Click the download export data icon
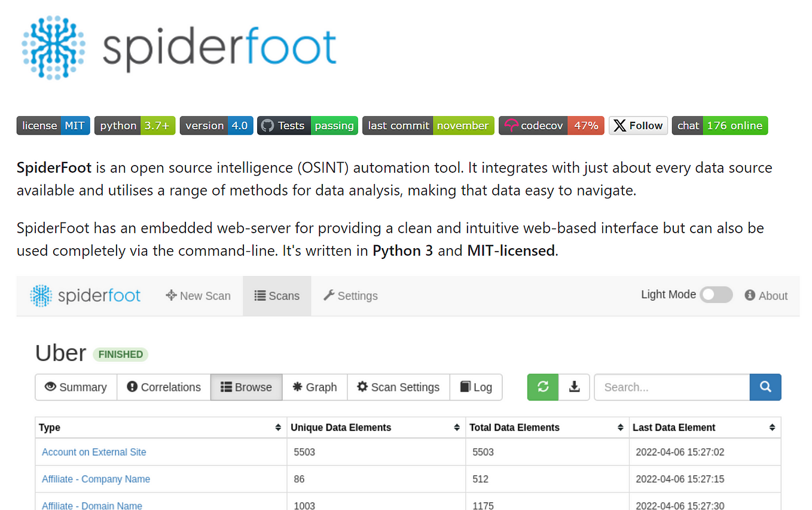Screen dimensions: 812x510 pyautogui.click(x=574, y=387)
